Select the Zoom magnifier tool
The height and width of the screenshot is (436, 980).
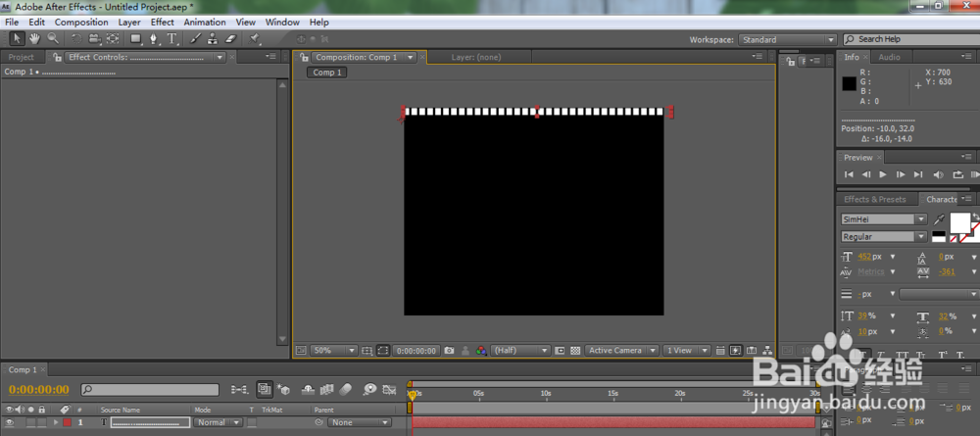(x=53, y=39)
